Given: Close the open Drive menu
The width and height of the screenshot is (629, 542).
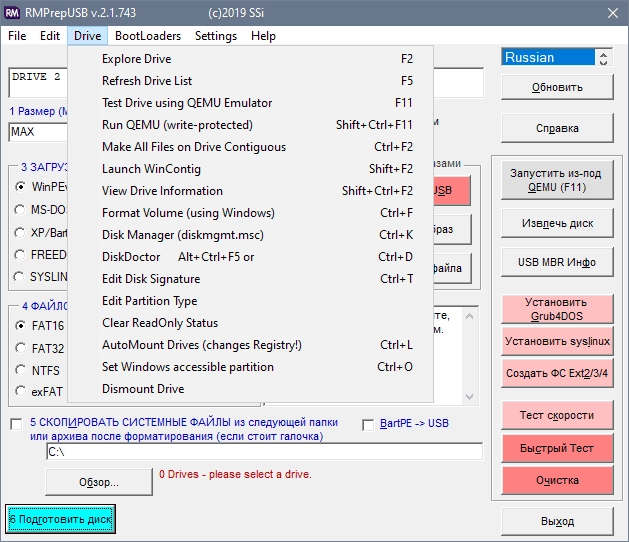Looking at the screenshot, I should point(87,36).
